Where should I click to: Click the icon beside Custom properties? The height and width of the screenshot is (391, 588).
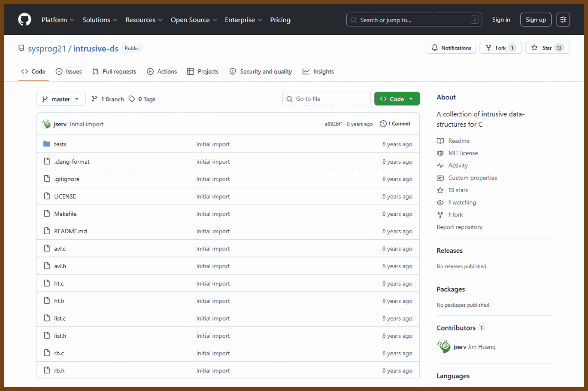click(x=440, y=178)
